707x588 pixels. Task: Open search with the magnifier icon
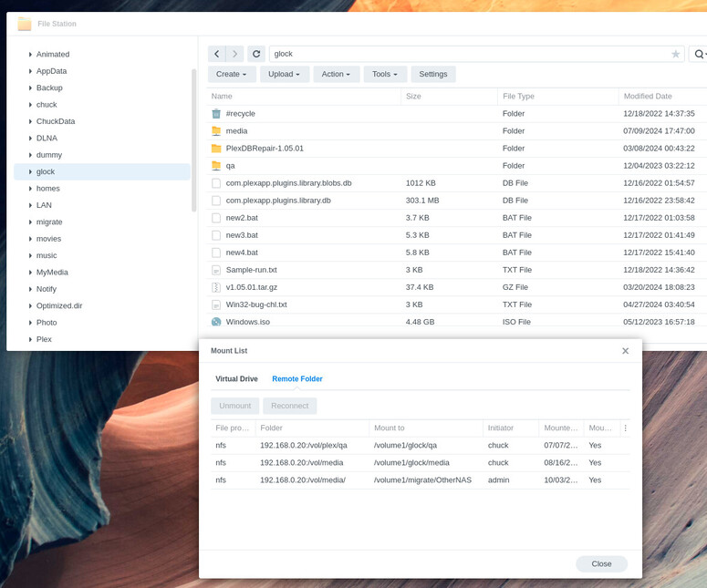(699, 54)
